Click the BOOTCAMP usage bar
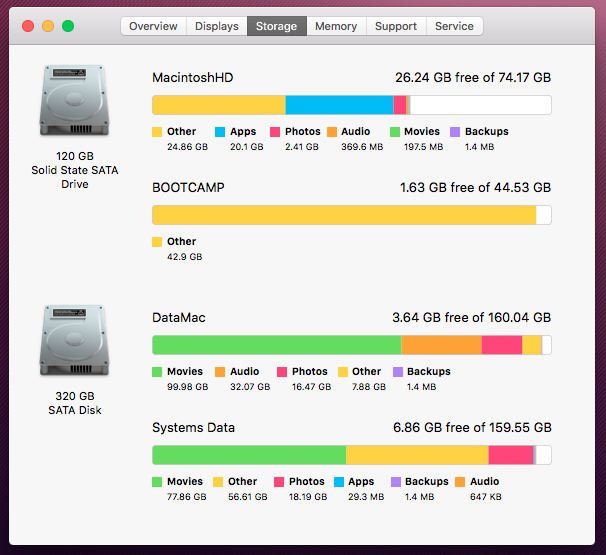The width and height of the screenshot is (606, 555). (352, 215)
